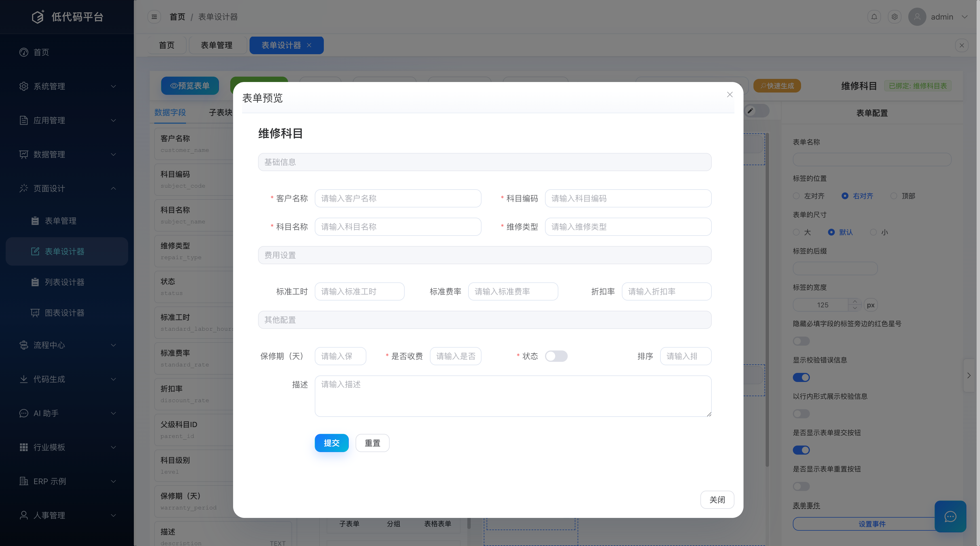The height and width of the screenshot is (546, 980).
Task: Click the close-all-tabs circle icon
Action: pyautogui.click(x=962, y=45)
